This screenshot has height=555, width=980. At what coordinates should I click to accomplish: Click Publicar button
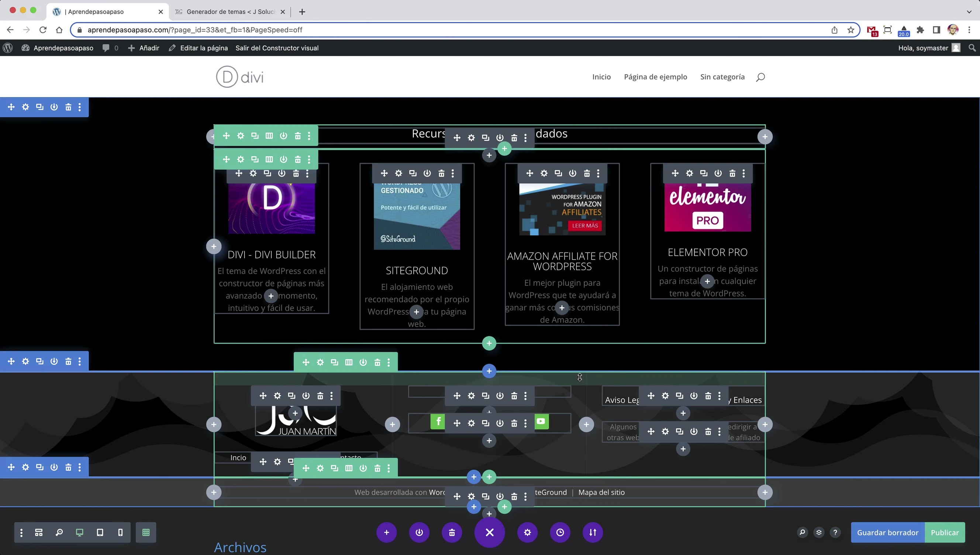945,533
